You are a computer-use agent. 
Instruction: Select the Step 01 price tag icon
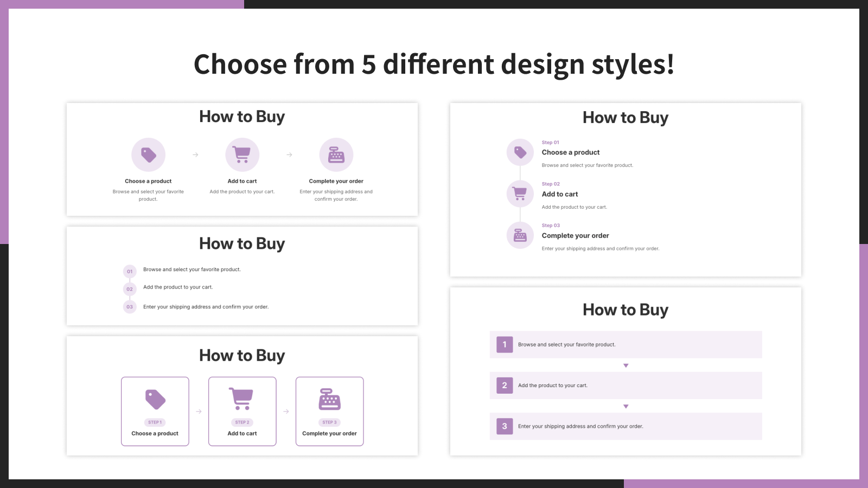pyautogui.click(x=520, y=152)
